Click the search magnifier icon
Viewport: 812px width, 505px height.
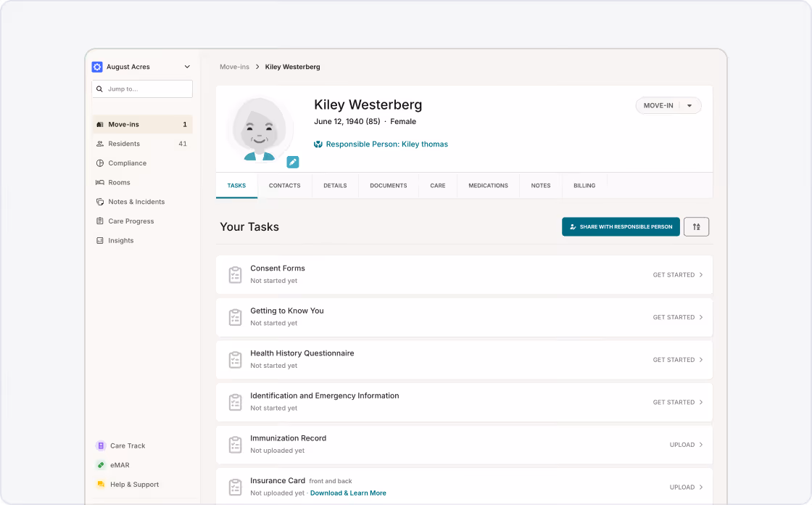[x=99, y=89]
